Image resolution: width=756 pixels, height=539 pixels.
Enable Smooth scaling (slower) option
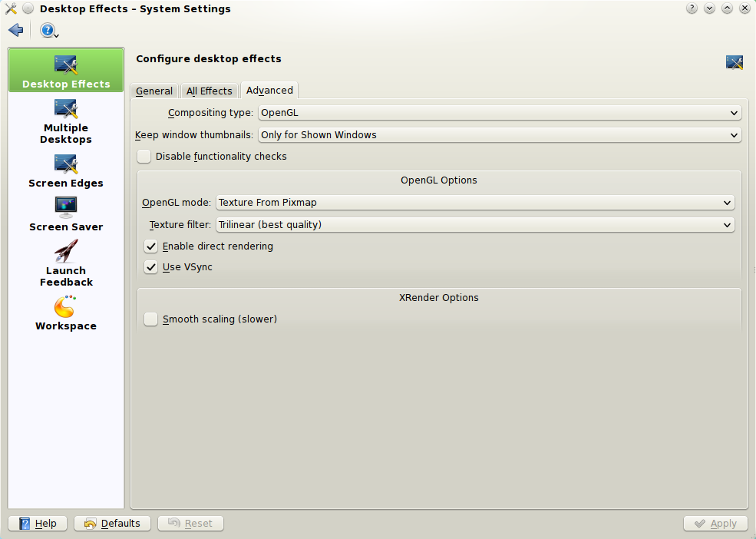(x=151, y=319)
